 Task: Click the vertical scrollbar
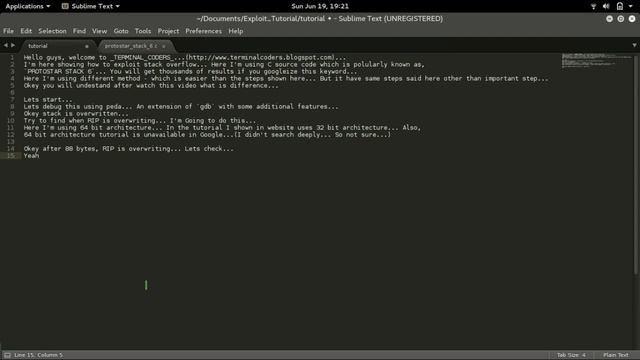[636, 164]
